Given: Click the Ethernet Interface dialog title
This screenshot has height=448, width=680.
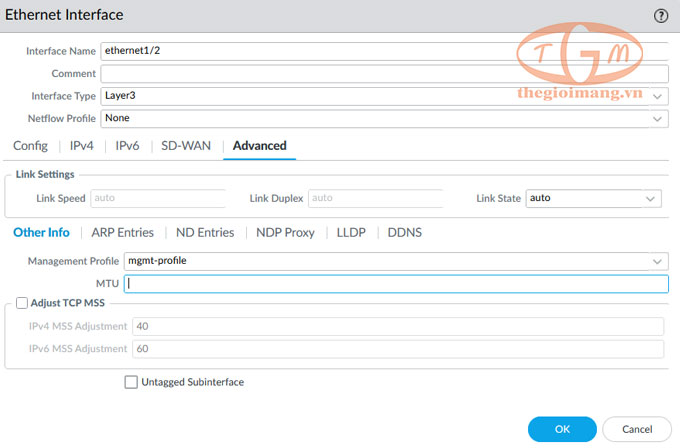Looking at the screenshot, I should 64,15.
